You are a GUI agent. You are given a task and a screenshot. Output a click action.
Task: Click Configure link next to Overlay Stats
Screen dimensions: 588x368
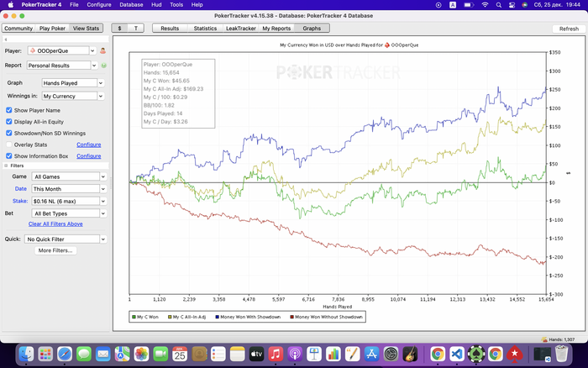point(89,145)
